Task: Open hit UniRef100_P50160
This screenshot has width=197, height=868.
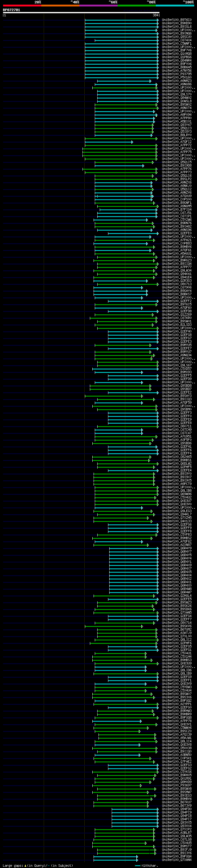Action: [x=177, y=78]
